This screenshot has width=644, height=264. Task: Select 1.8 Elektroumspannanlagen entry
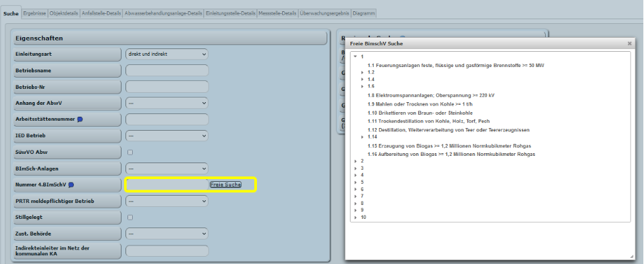point(431,96)
